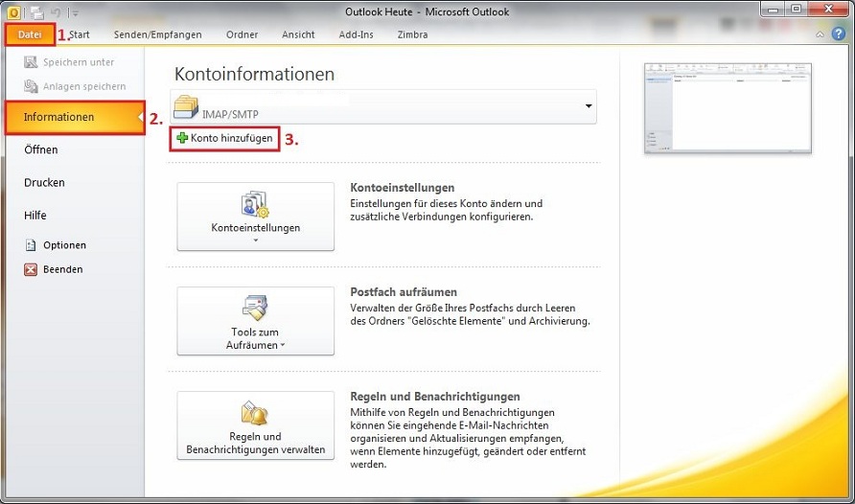Screen dimensions: 855x504
Task: Click the Tools zum Aufräumen broom icon
Action: tap(255, 308)
